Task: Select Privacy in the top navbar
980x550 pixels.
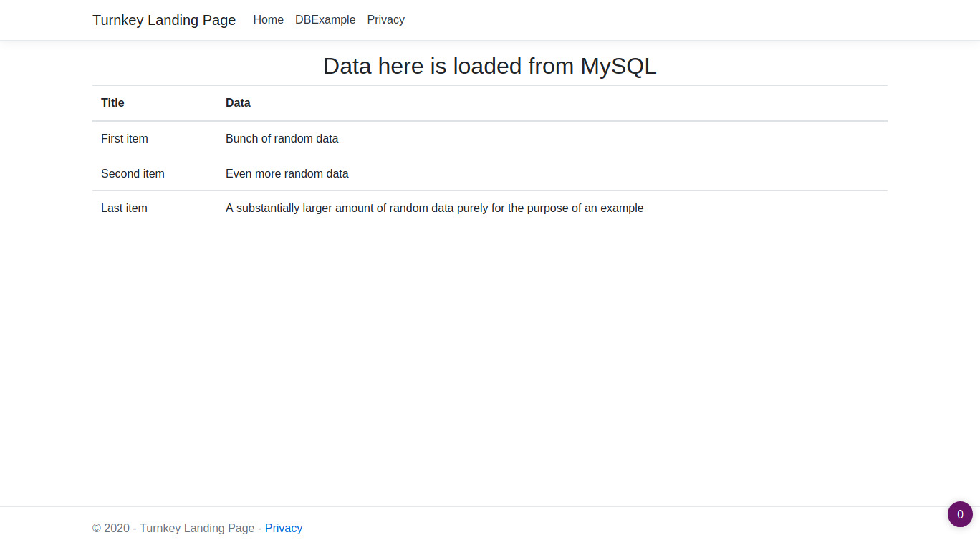Action: [385, 20]
